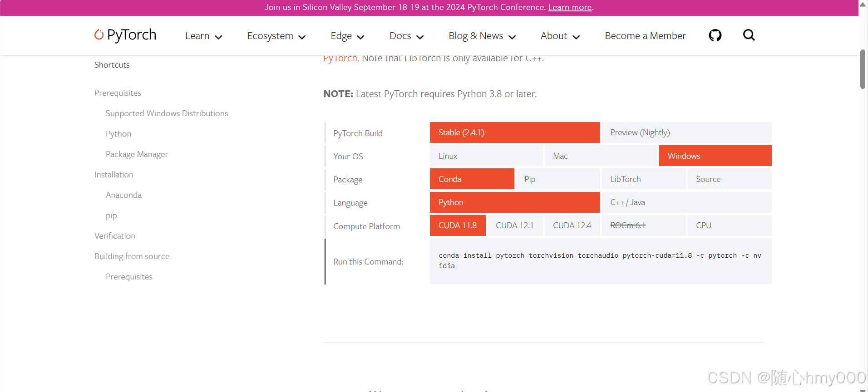
Task: Open the Ecosystem menu
Action: (270, 36)
